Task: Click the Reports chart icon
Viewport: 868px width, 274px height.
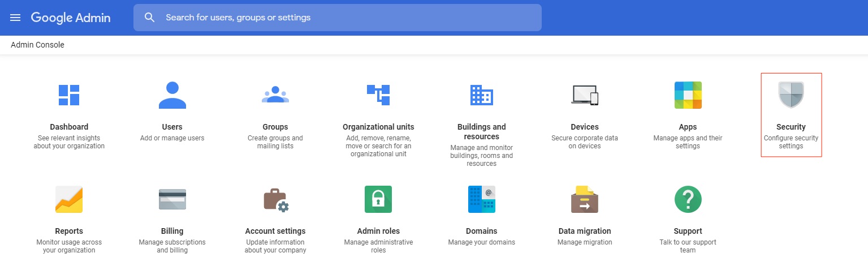Action: click(69, 199)
